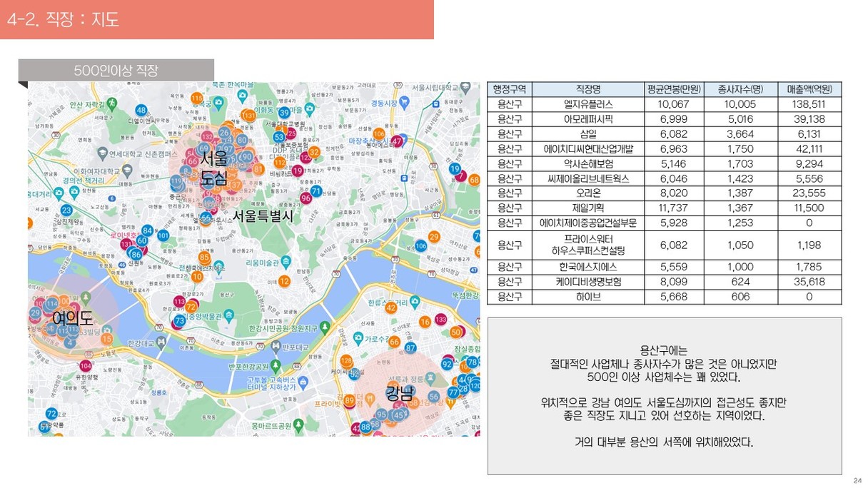Click the 하이브 company cell
Viewport: 868px width, 488px height.
click(x=588, y=297)
